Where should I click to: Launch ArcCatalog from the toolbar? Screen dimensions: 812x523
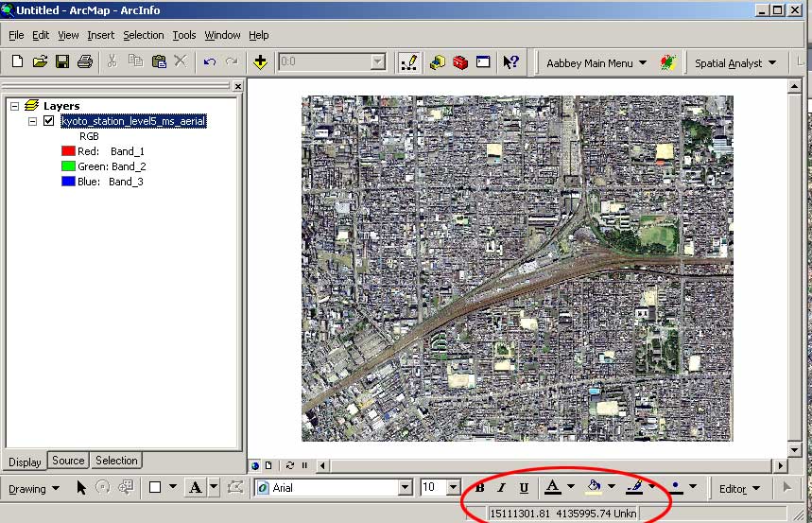pyautogui.click(x=437, y=62)
